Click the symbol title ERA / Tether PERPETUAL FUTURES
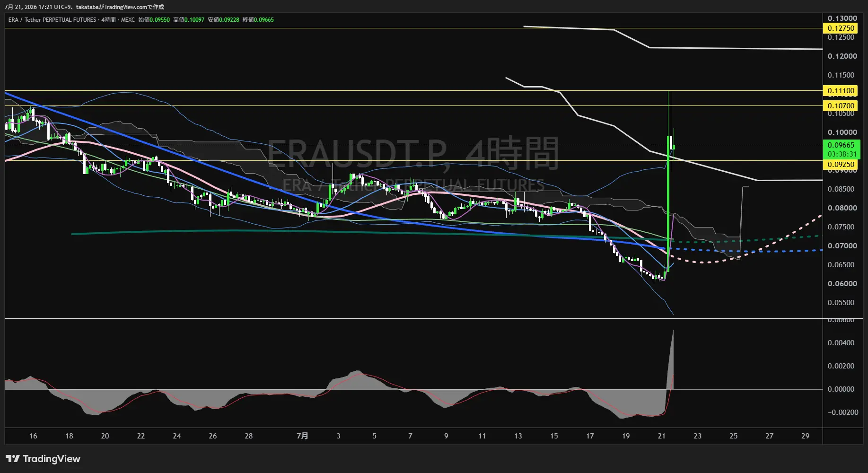 52,20
